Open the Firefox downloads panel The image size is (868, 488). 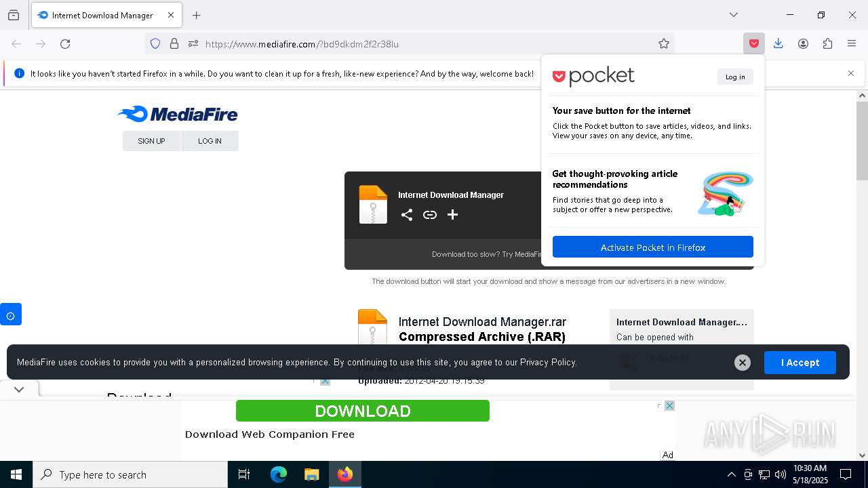tap(778, 43)
